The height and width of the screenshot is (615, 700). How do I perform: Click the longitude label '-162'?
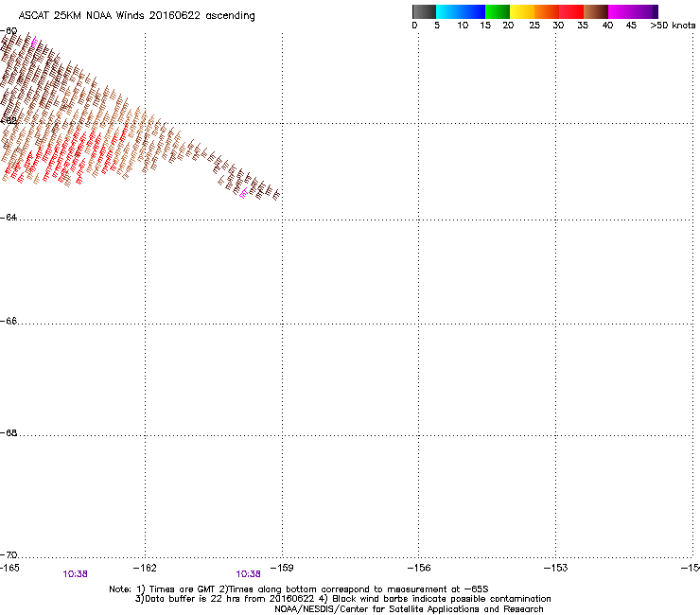pyautogui.click(x=145, y=568)
